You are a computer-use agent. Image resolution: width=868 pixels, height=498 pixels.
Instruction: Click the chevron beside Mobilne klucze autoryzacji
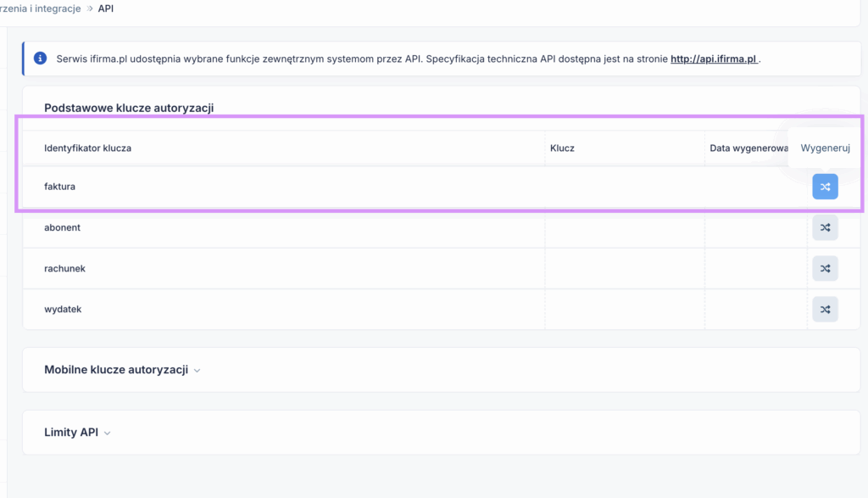[197, 371]
